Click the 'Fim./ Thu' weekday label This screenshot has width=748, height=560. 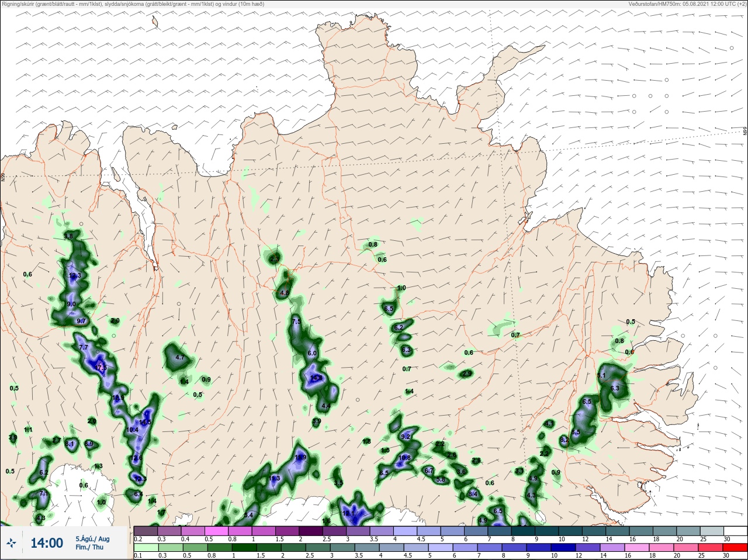pyautogui.click(x=89, y=547)
